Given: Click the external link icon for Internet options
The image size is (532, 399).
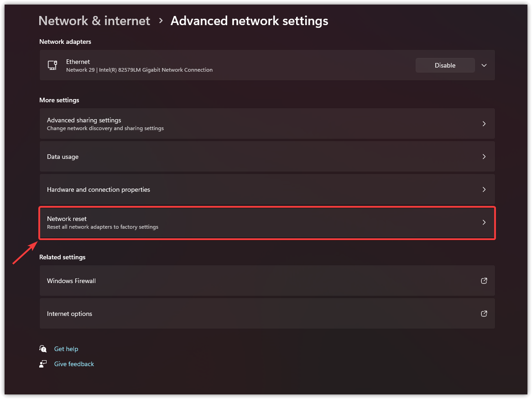Looking at the screenshot, I should point(484,314).
